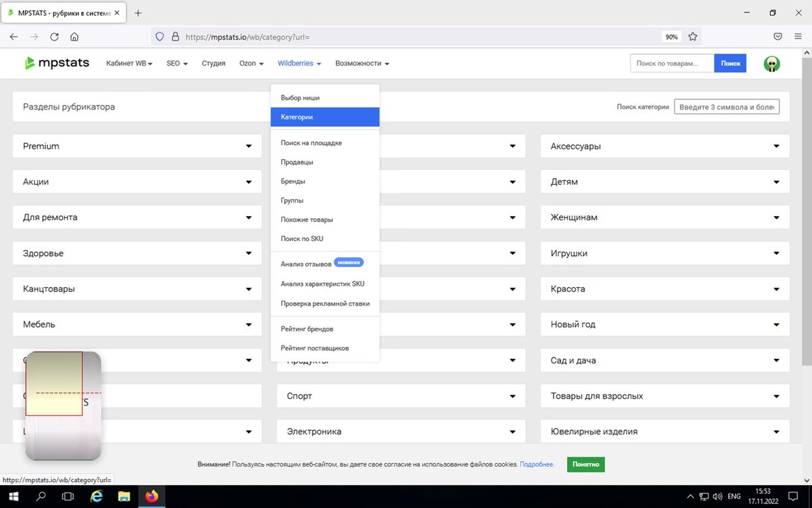Expand the Товары для взрослых category
The width and height of the screenshot is (812, 508).
[664, 396]
